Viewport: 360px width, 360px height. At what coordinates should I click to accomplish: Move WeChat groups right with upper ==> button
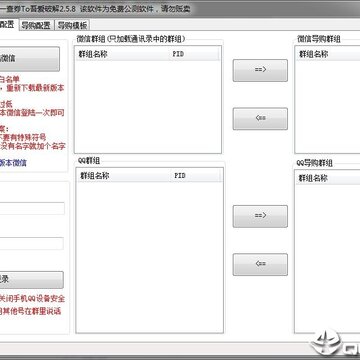click(260, 70)
